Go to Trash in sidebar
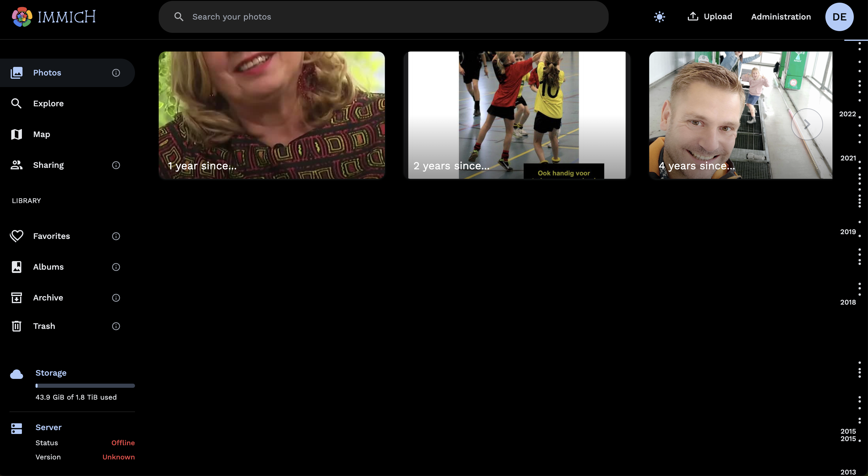The height and width of the screenshot is (476, 868). (x=44, y=326)
